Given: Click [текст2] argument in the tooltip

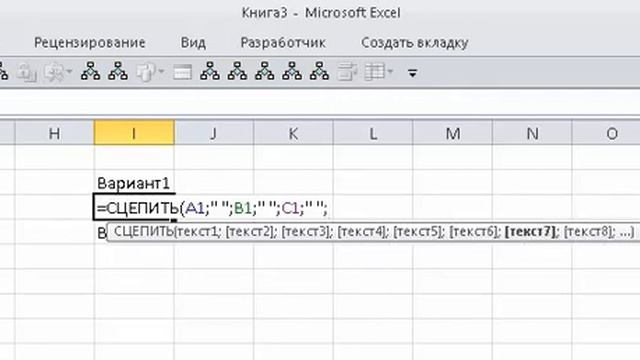Looking at the screenshot, I should point(249,232).
